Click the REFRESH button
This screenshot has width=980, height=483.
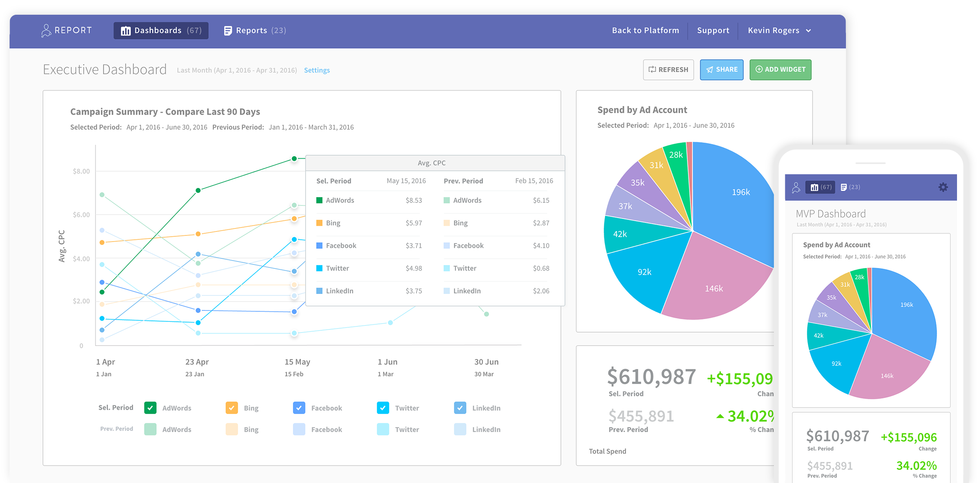point(669,70)
